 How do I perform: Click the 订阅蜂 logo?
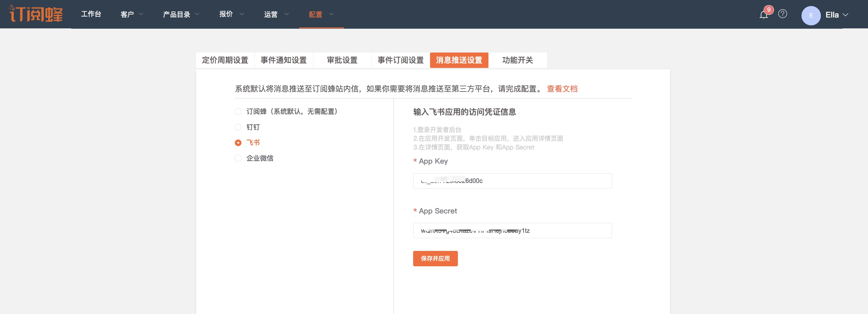[36, 14]
